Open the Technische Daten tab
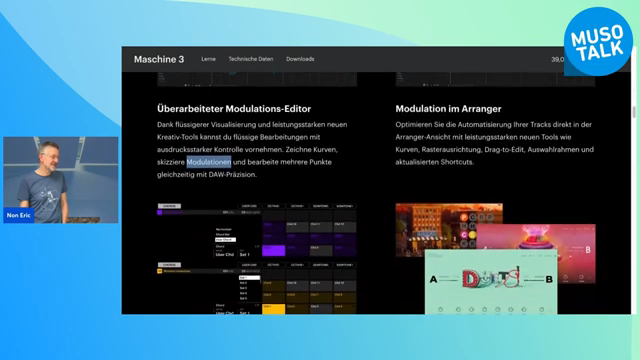 click(x=251, y=59)
